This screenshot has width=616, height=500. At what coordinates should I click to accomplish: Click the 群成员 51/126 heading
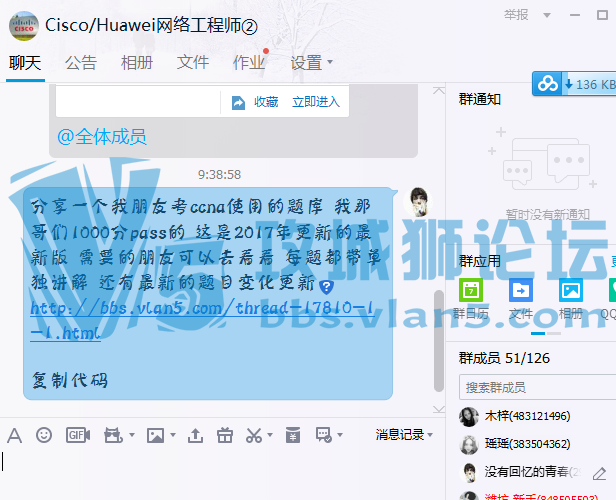504,358
